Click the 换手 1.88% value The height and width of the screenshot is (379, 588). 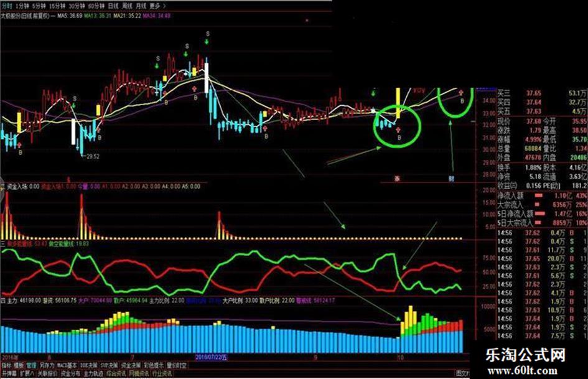pyautogui.click(x=533, y=167)
